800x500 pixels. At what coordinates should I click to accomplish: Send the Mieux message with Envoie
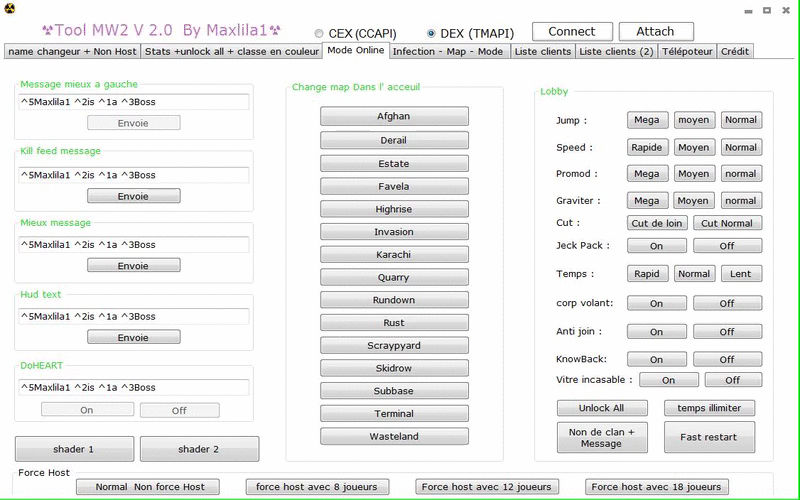pos(134,265)
